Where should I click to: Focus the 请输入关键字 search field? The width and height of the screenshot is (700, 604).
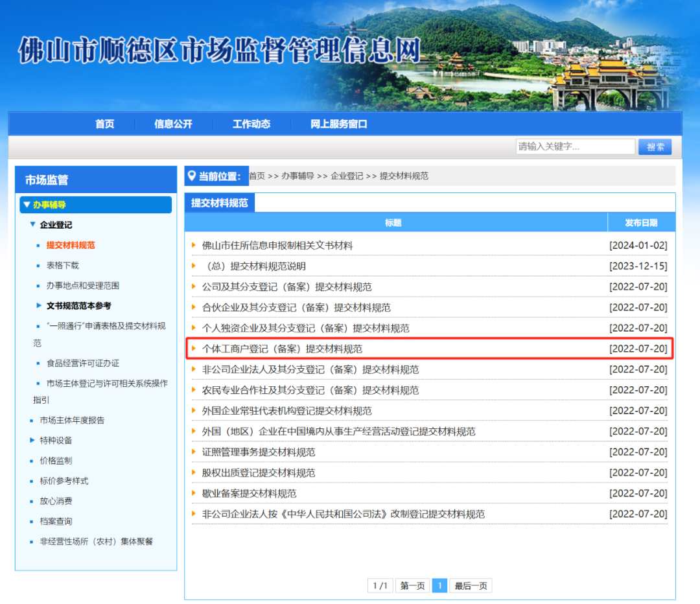point(575,146)
